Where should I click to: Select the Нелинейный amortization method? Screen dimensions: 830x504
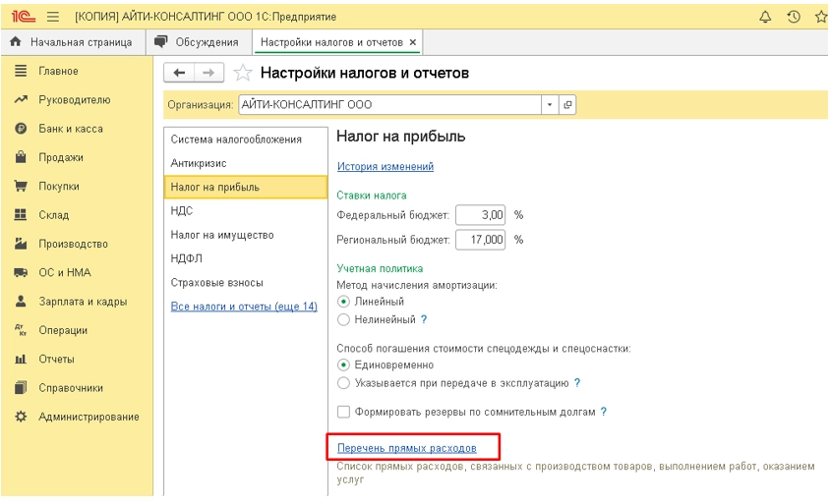tap(343, 319)
